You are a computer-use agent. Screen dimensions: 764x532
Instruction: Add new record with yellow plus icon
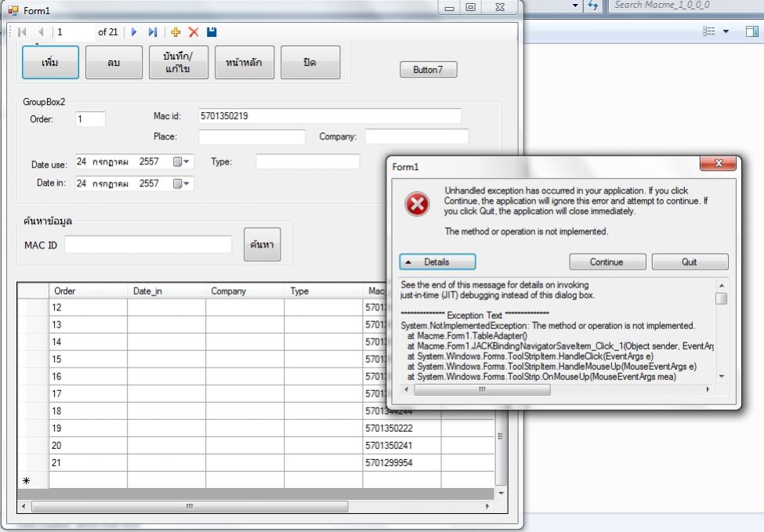[176, 32]
